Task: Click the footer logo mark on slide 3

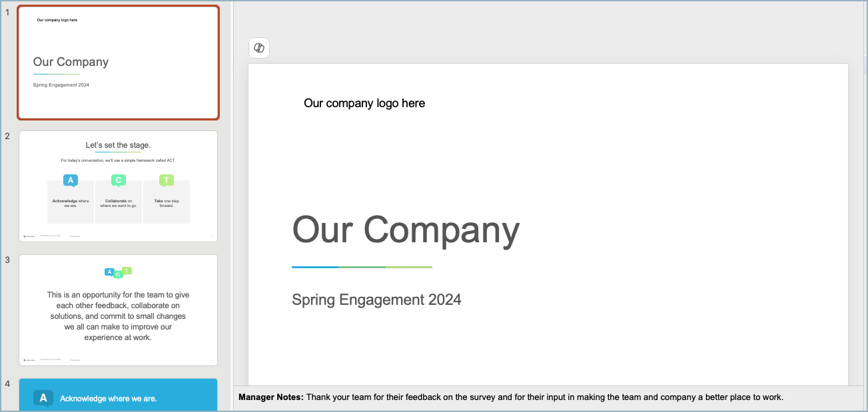Action: [x=25, y=358]
